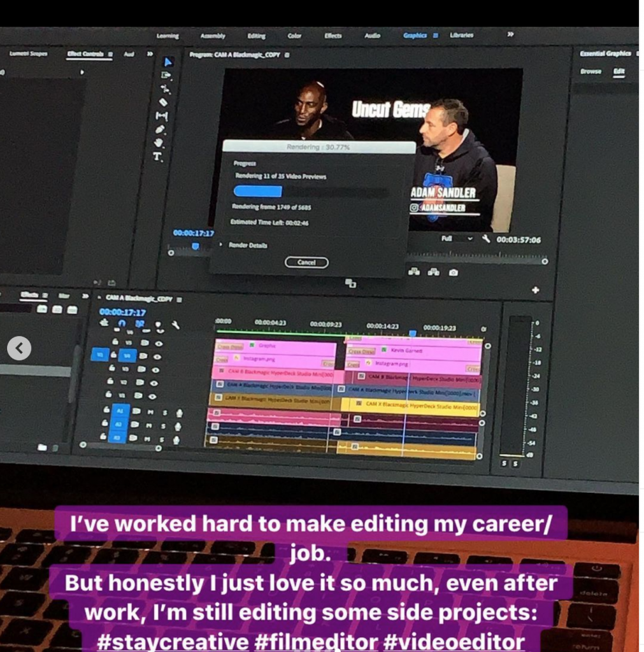Open the Lumetri Scopes panel tab
The width and height of the screenshot is (644, 652).
(x=28, y=53)
